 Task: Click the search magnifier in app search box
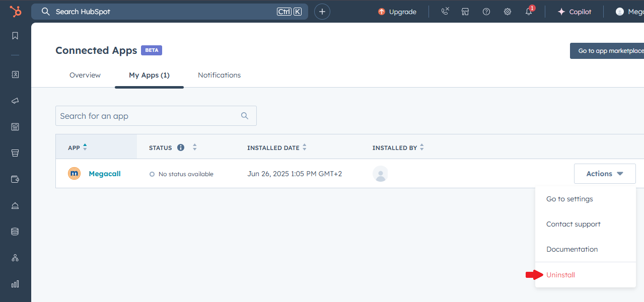(x=245, y=116)
